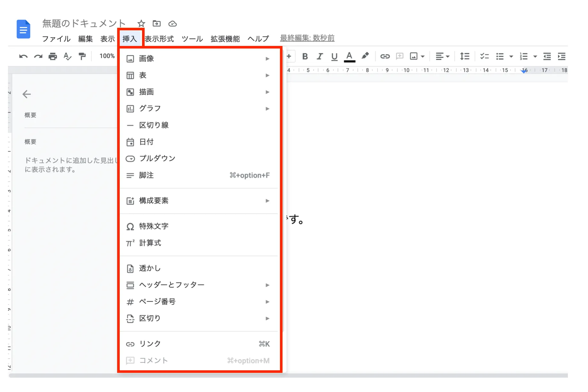Viewport: 588px width, 392px height.
Task: Expand the 表 submenu
Action: [x=199, y=75]
